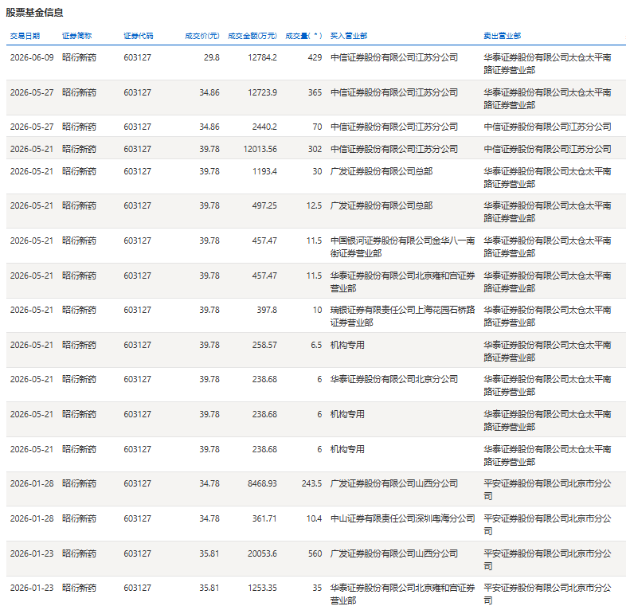
Task: Select the volume value 302
Action: tap(315, 149)
